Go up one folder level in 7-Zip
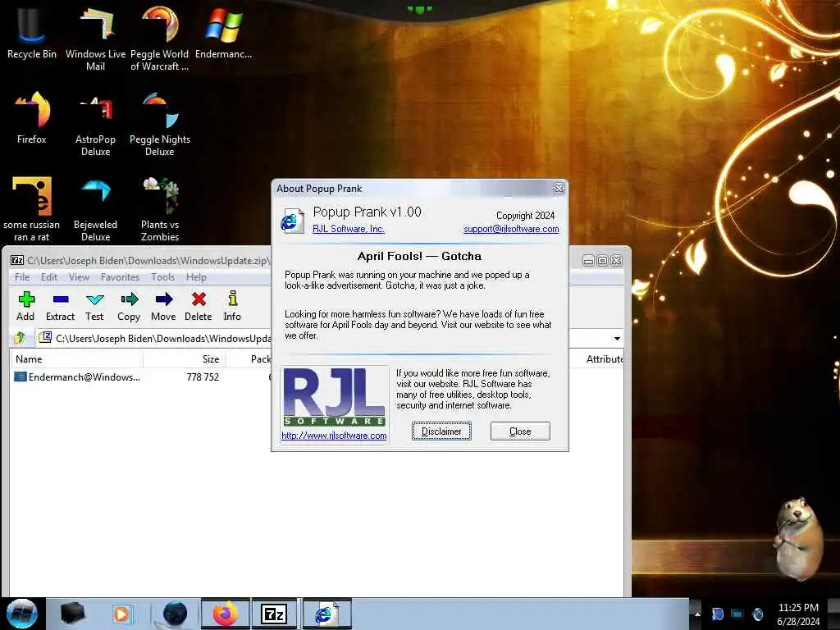 pos(20,338)
